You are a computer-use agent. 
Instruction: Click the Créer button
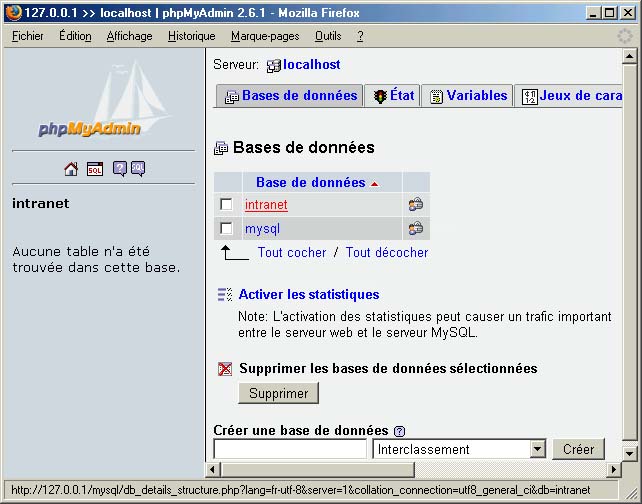pyautogui.click(x=578, y=449)
